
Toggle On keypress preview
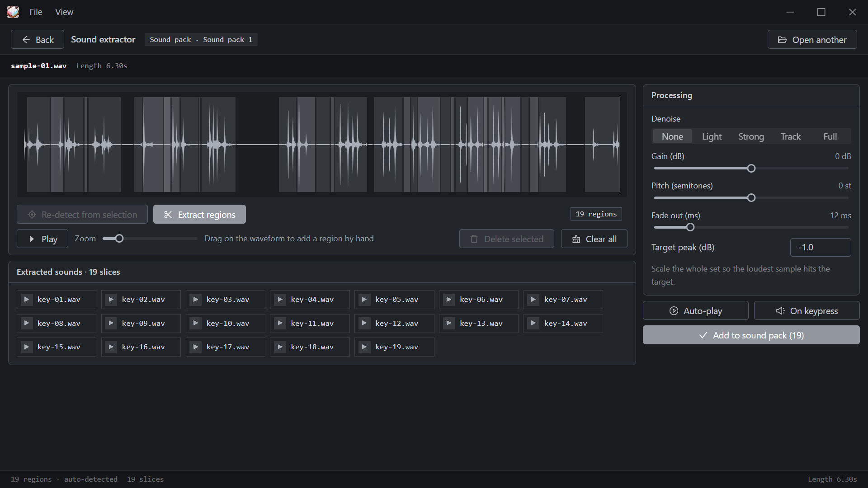tap(807, 311)
